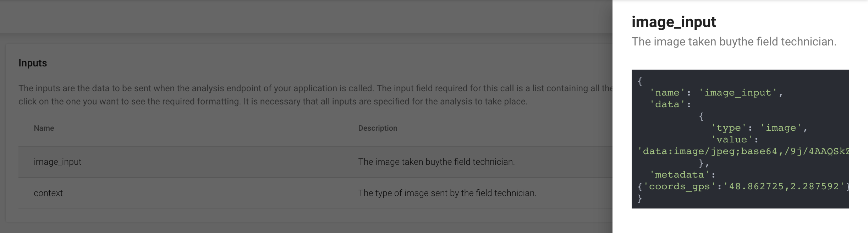Image resolution: width=868 pixels, height=233 pixels.
Task: Open the context input row
Action: point(315,193)
